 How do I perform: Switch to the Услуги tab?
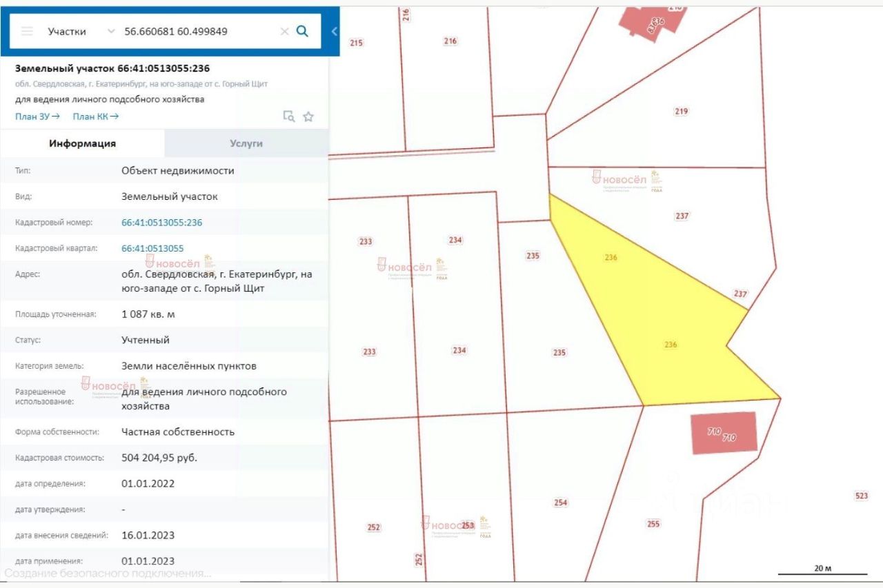[246, 143]
